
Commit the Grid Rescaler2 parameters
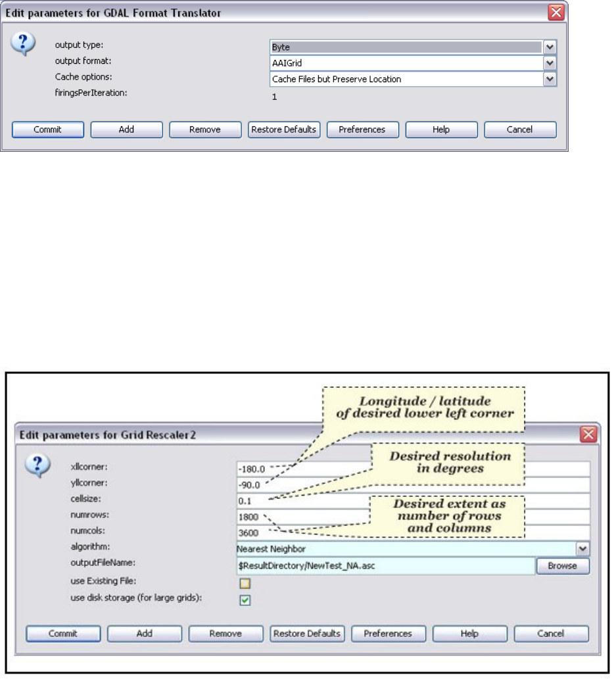pos(63,633)
